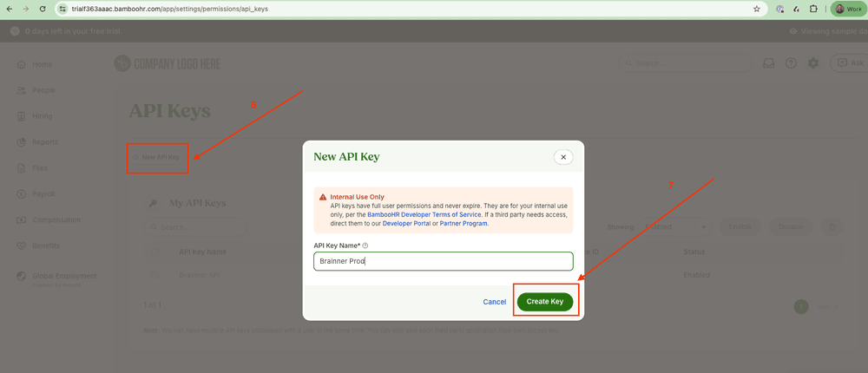The width and height of the screenshot is (868, 373).
Task: Bookmark this page with star icon
Action: (x=757, y=9)
